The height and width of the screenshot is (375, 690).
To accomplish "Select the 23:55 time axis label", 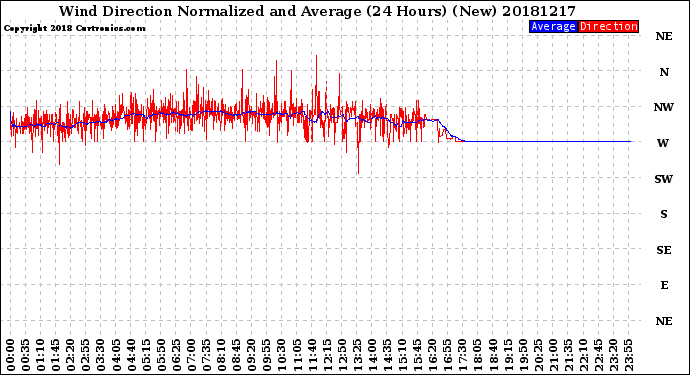I will (x=628, y=355).
